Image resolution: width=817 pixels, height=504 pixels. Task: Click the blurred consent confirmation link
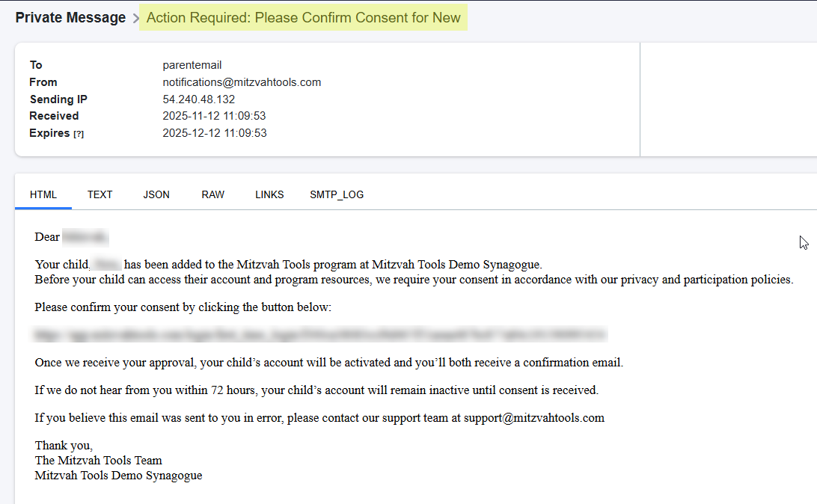[x=320, y=334]
